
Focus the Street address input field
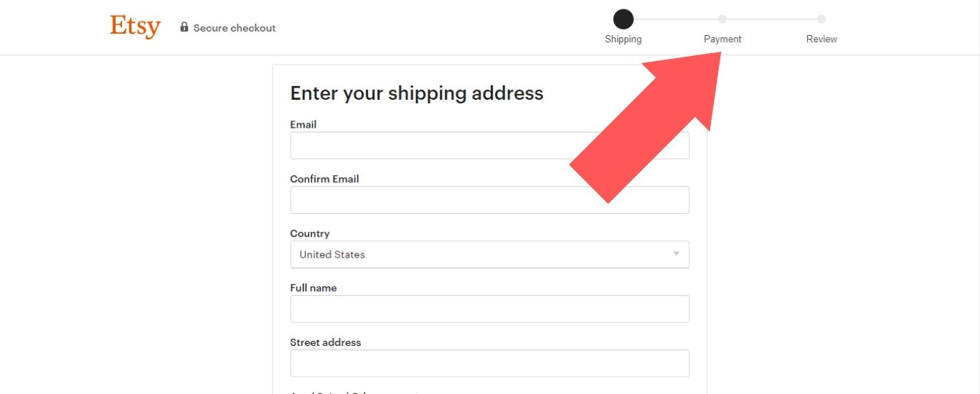pos(489,363)
